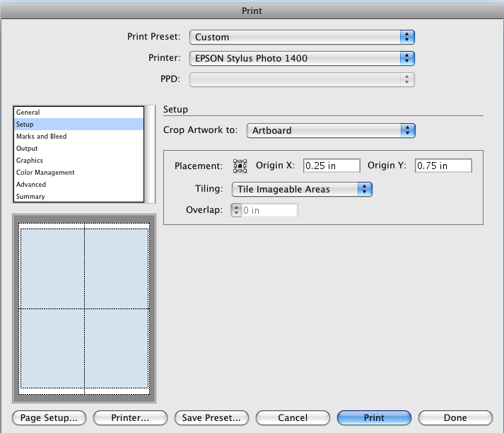Viewport: 504px width, 433px height.
Task: Open the Tiling dropdown
Action: (x=302, y=189)
